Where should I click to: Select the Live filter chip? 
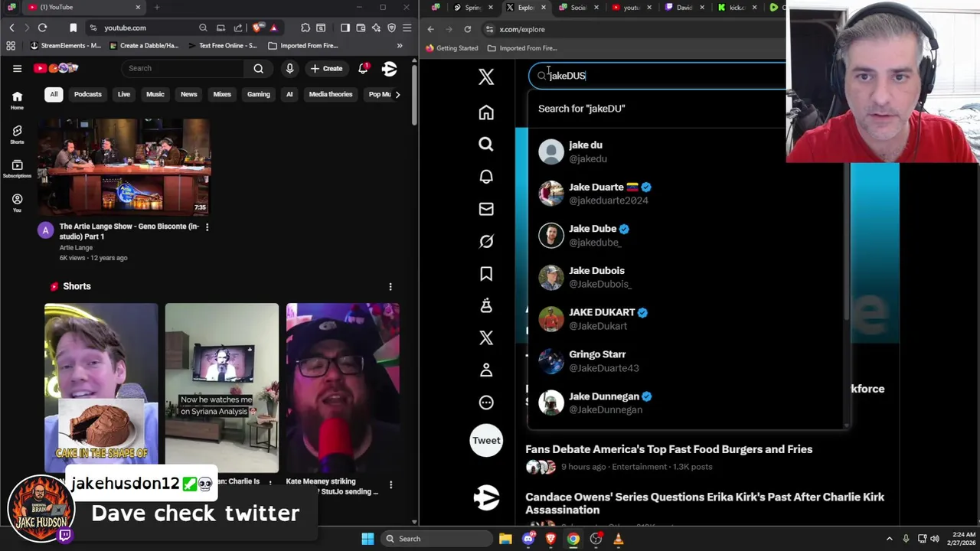123,94
